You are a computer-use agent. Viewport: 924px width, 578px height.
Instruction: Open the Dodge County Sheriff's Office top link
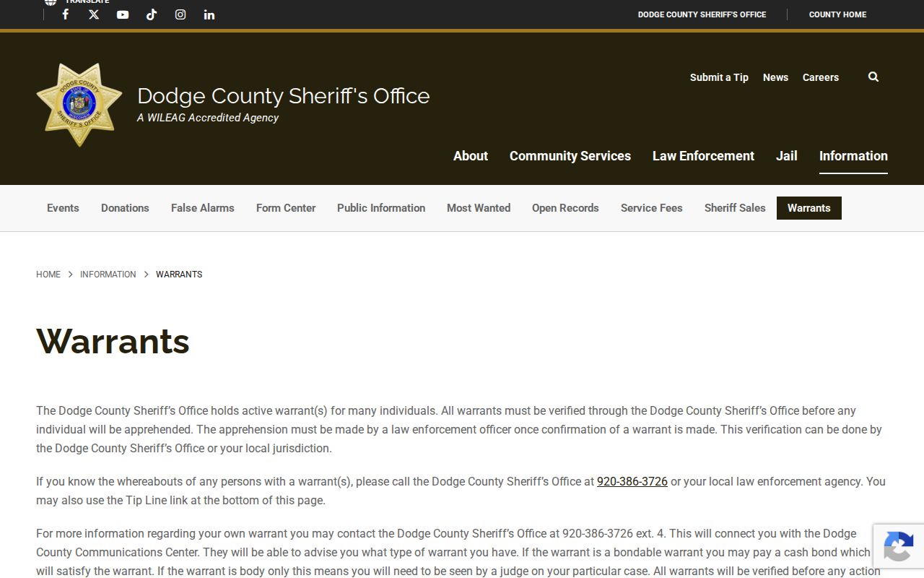pos(702,14)
